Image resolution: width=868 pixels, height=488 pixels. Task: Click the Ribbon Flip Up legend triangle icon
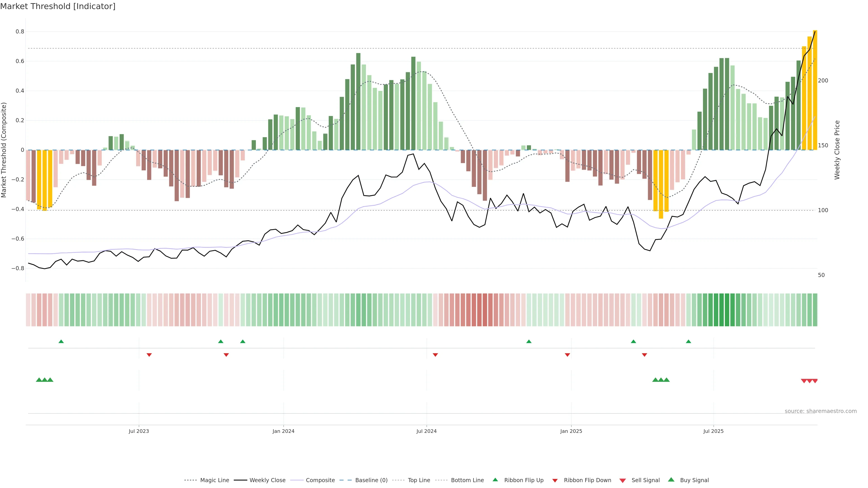click(x=495, y=480)
